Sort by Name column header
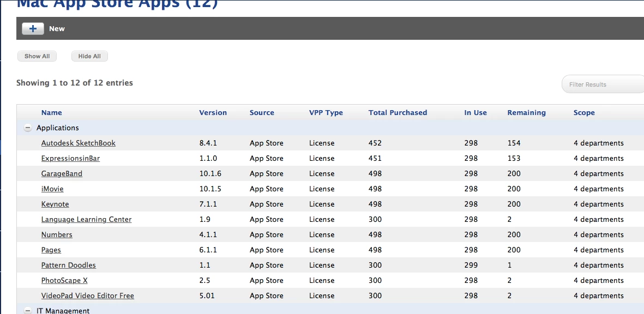The width and height of the screenshot is (644, 314). pos(52,112)
